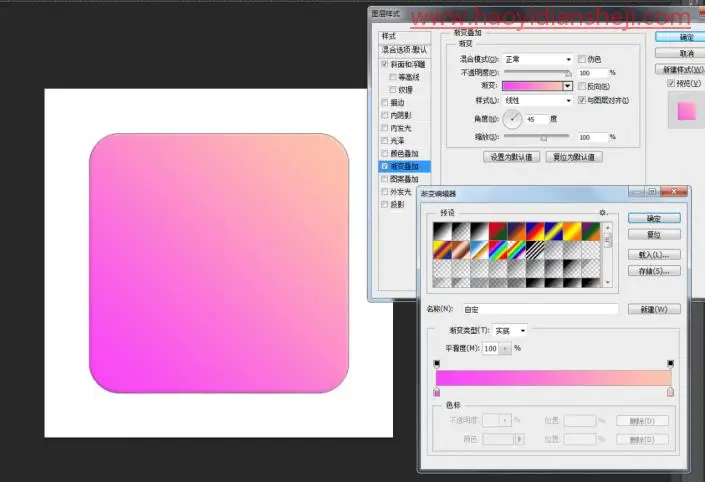
Task: Enable 投影 (Drop Shadow) checkbox
Action: [384, 204]
